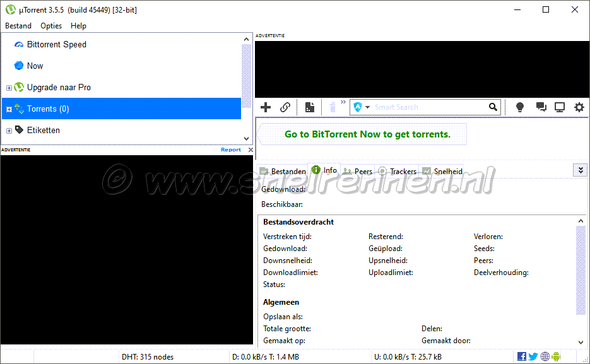Close the left advertisement panel
The height and width of the screenshot is (364, 590).
pos(251,150)
